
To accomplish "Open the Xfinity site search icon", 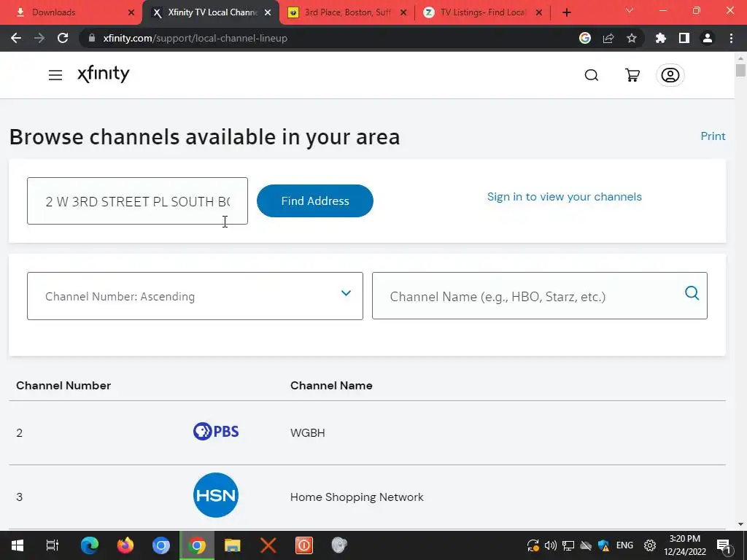I will click(591, 75).
